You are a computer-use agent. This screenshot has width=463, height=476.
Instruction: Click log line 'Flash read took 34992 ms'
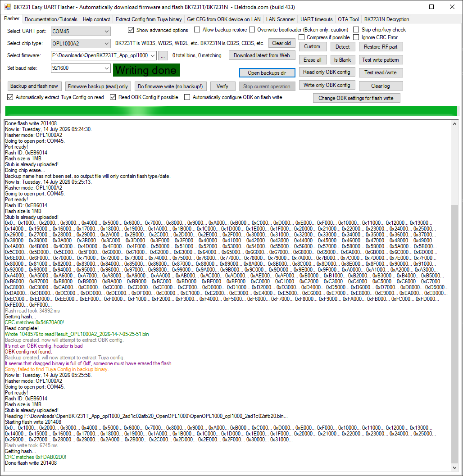32,311
